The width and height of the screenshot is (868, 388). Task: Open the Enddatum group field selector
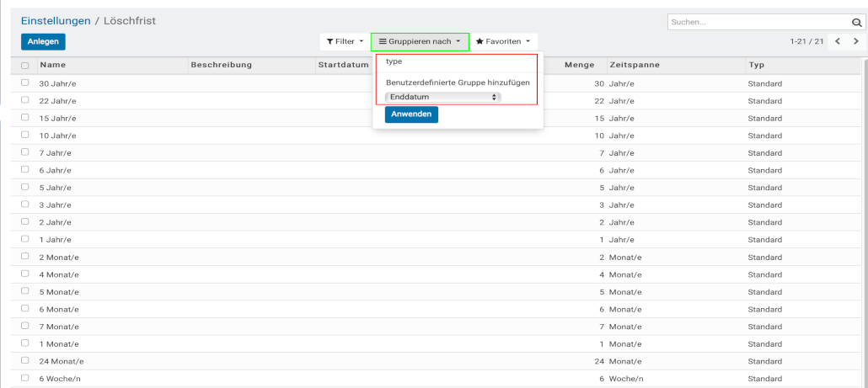[x=442, y=98]
